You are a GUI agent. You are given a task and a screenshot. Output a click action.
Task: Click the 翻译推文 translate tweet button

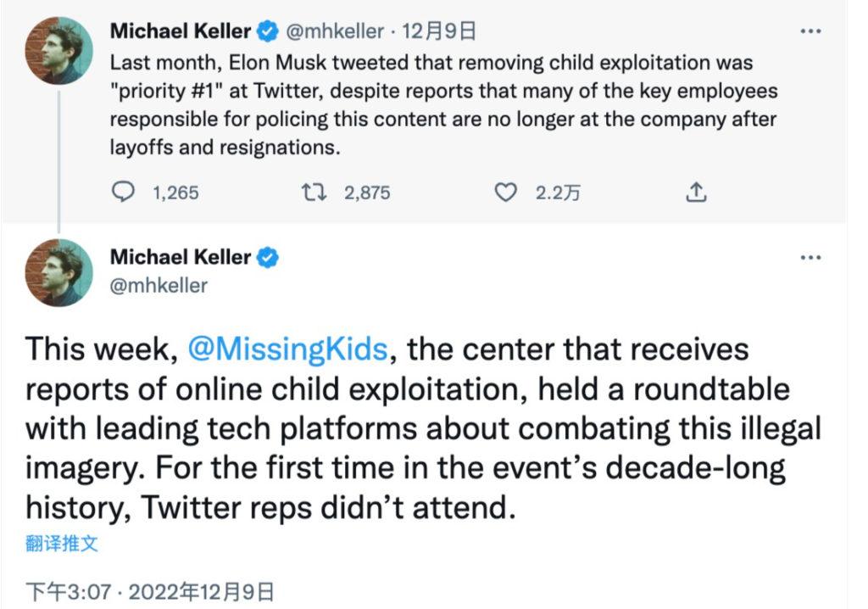tap(62, 544)
